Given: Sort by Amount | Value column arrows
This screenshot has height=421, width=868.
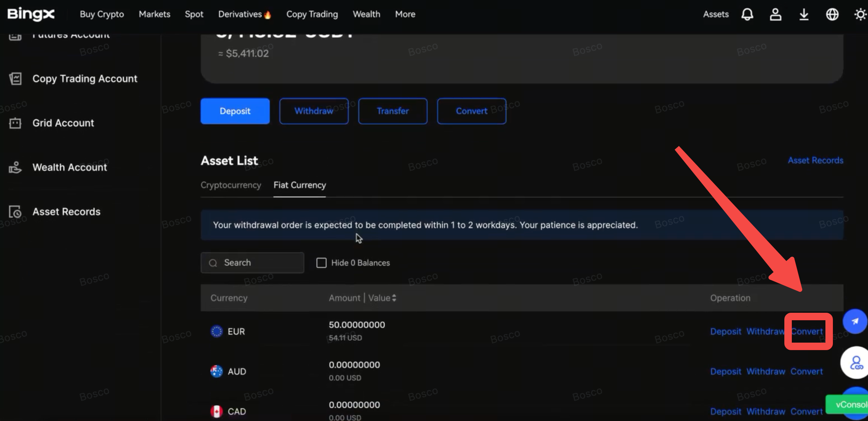Looking at the screenshot, I should (394, 298).
